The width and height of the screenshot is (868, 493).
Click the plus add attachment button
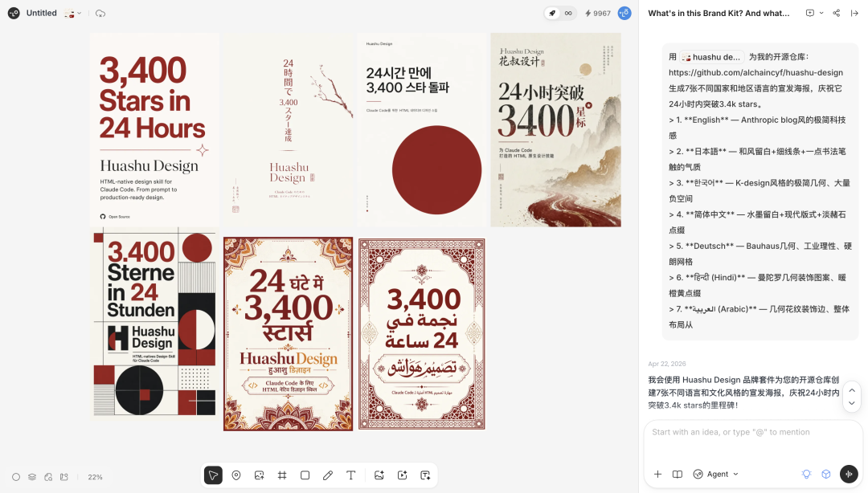pyautogui.click(x=657, y=475)
